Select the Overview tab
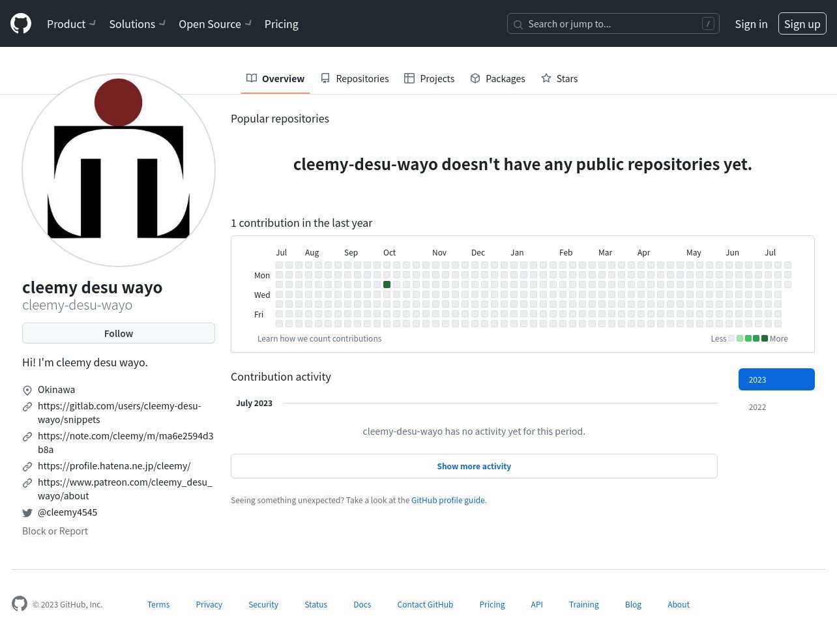837x644 pixels. pyautogui.click(x=275, y=78)
